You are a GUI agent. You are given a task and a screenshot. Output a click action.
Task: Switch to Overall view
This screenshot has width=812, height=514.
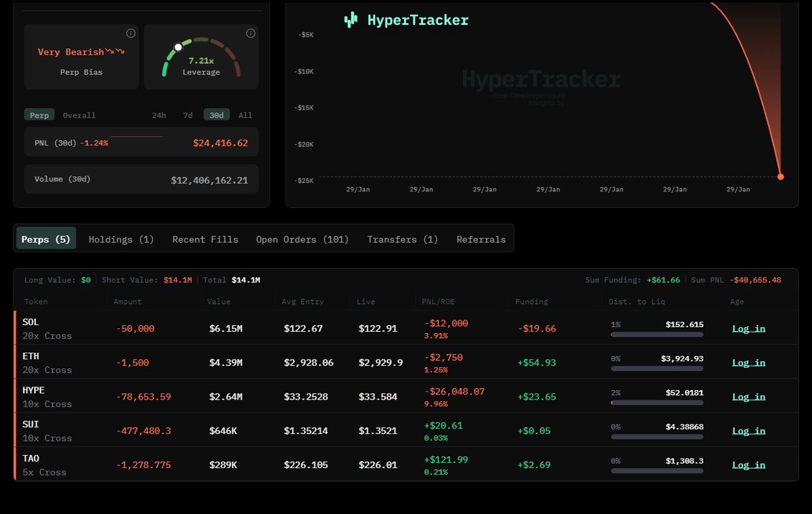[x=79, y=115]
